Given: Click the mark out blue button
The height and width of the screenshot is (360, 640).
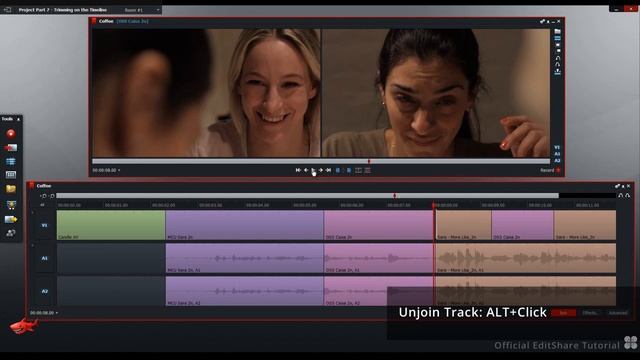Looking at the screenshot, I should (349, 170).
